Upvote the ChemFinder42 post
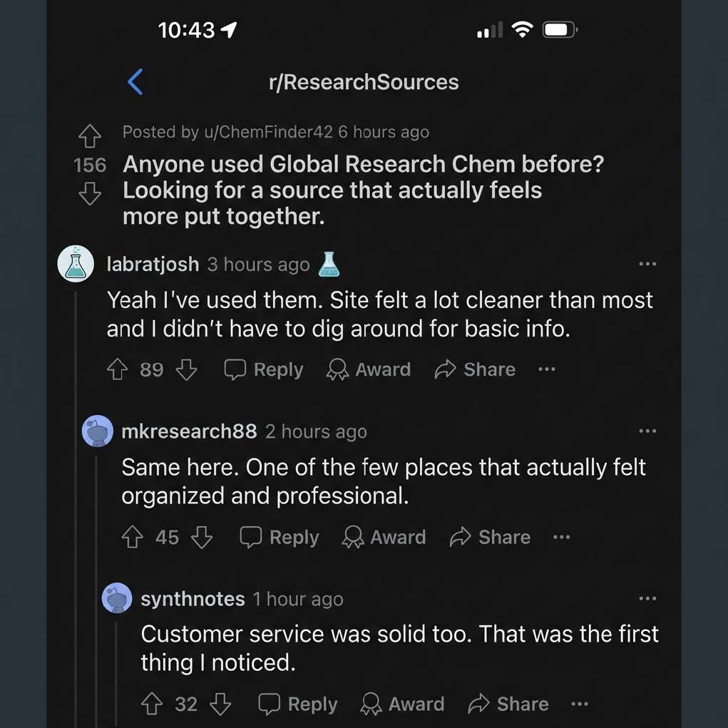Viewport: 728px width, 728px height. [x=89, y=135]
